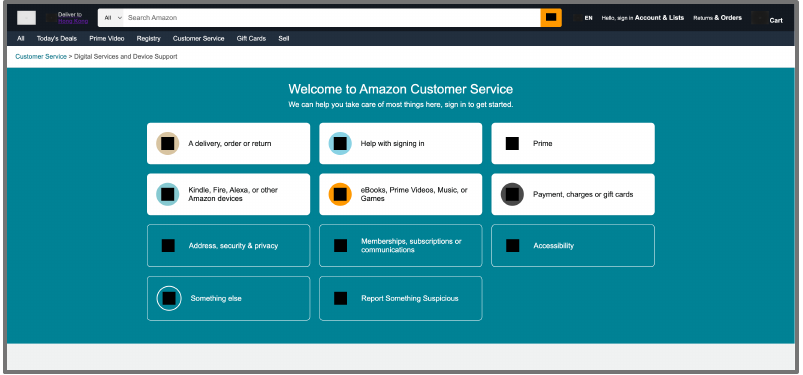803x375 pixels.
Task: Select Payment, charges or gift cards
Action: (573, 194)
